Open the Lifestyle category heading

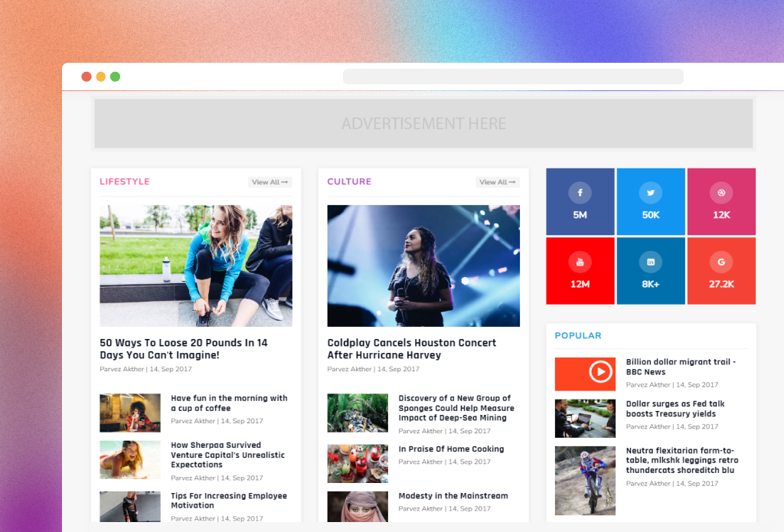tap(125, 182)
